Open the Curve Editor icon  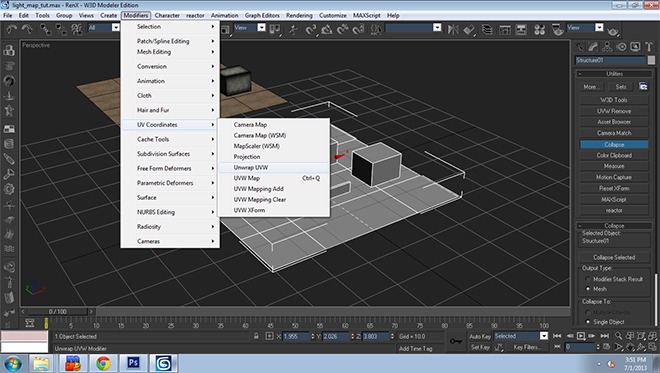[x=505, y=29]
